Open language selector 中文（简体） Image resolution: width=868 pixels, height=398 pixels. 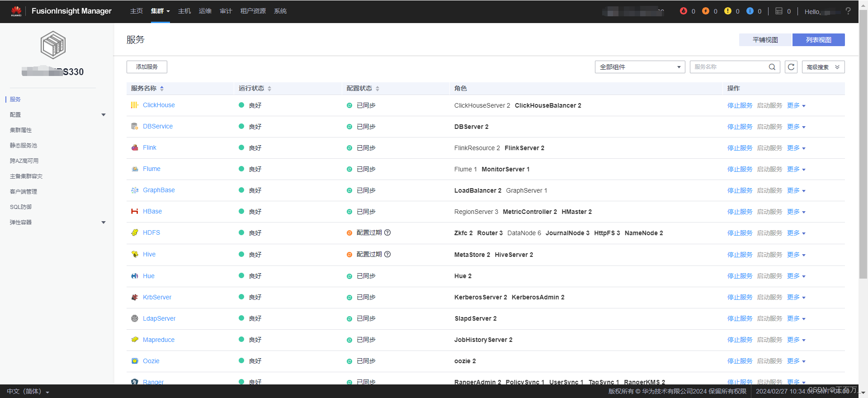tap(28, 391)
